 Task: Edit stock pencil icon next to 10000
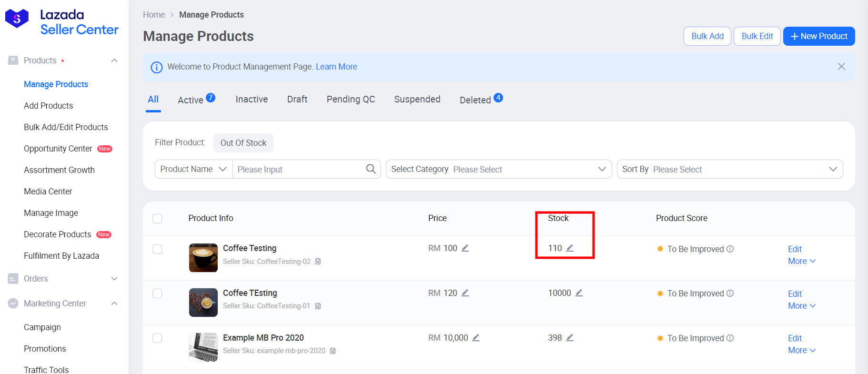pyautogui.click(x=579, y=293)
